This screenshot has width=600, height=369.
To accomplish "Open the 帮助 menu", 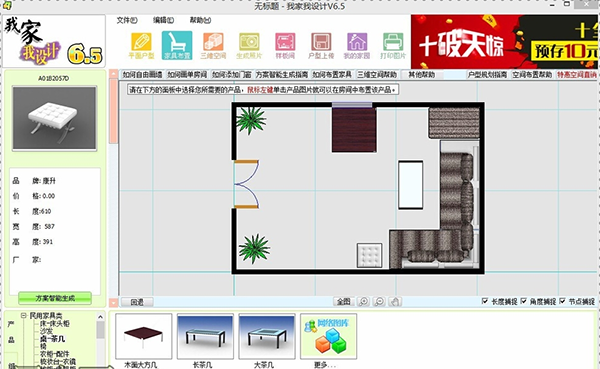I will [200, 20].
